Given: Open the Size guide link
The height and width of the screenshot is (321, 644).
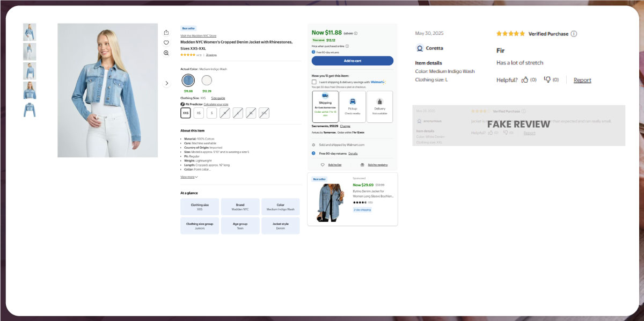Looking at the screenshot, I should [x=218, y=98].
